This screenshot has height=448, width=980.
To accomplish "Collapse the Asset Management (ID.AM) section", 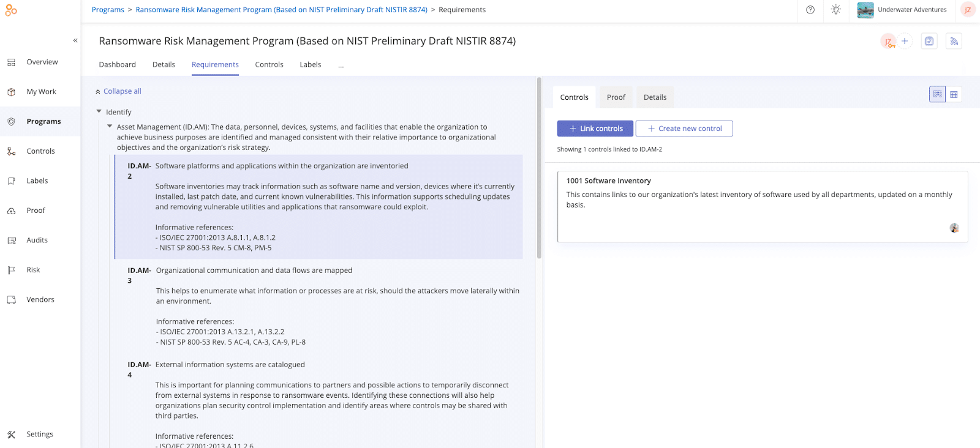I will coord(110,127).
